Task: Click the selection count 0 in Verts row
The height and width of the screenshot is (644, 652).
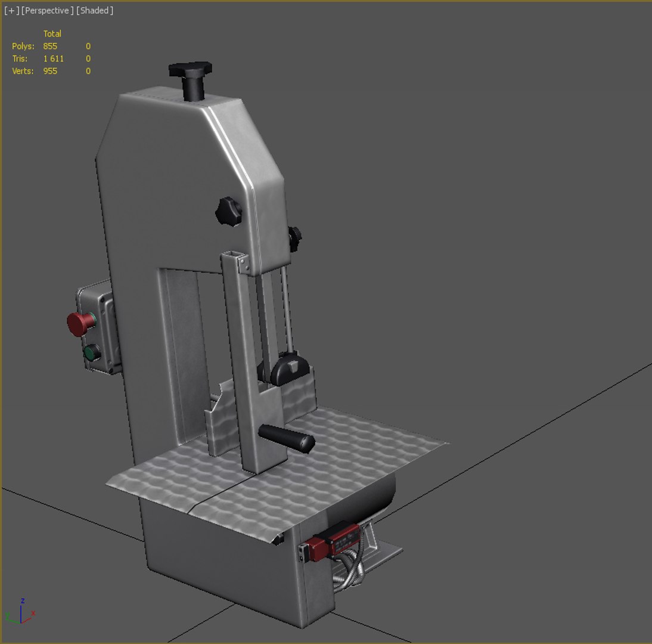Action: tap(88, 71)
